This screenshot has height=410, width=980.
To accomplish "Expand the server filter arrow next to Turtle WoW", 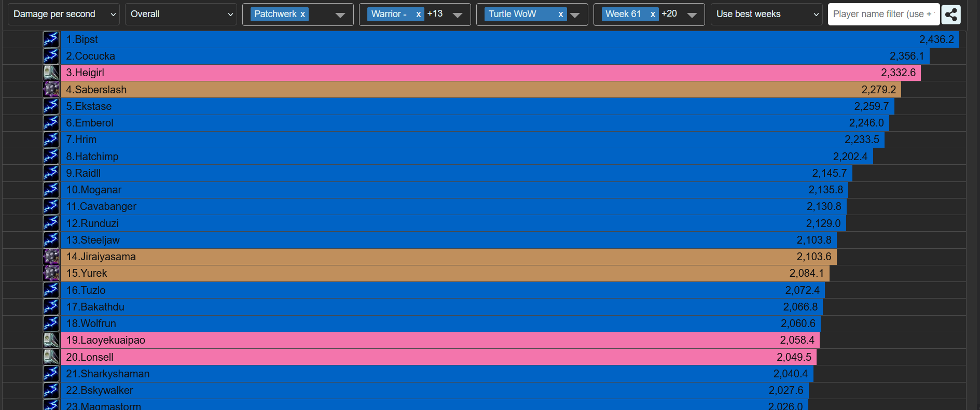I will click(x=575, y=15).
